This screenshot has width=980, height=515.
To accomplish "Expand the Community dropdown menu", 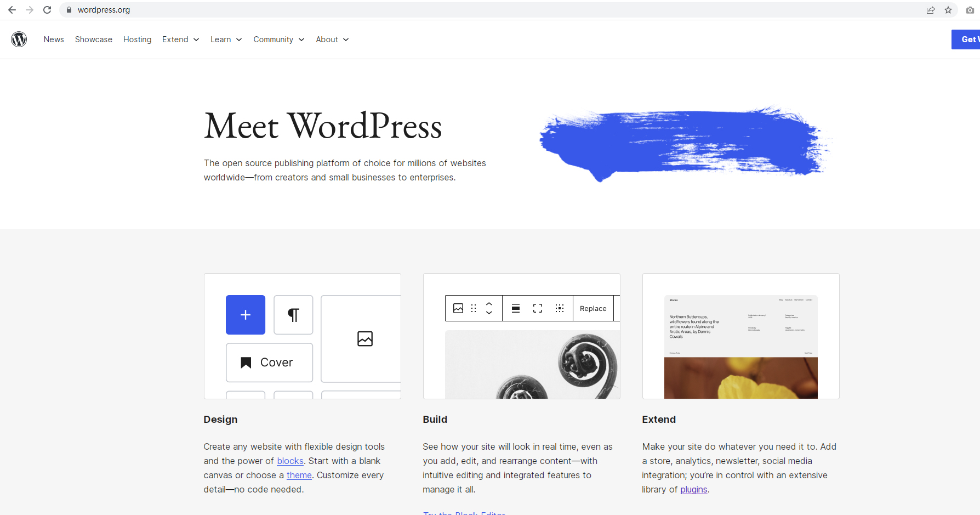I will click(x=278, y=39).
